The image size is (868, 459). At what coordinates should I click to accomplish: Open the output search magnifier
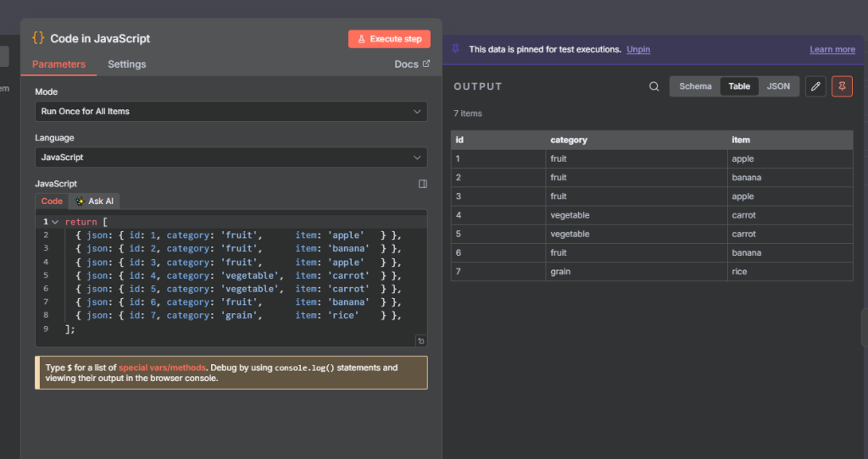click(654, 86)
